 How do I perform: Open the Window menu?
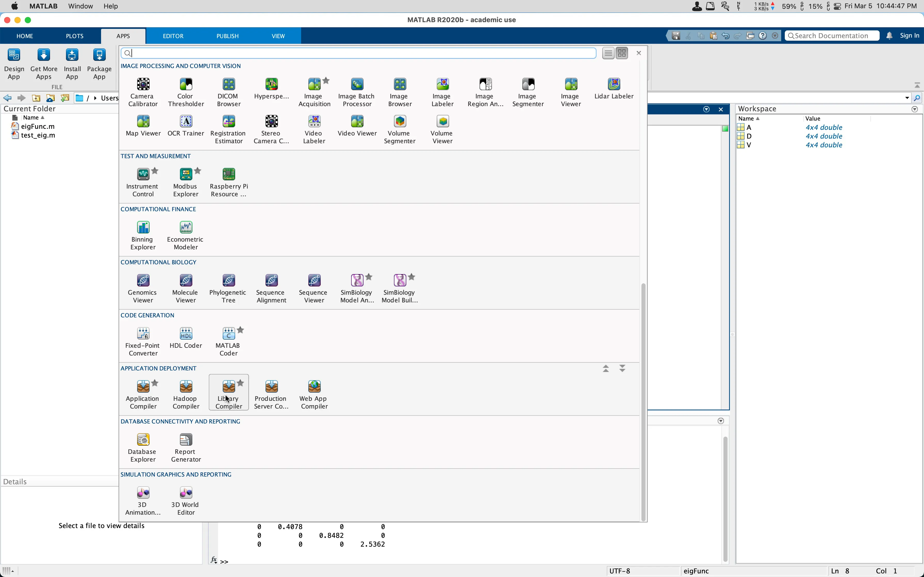(x=80, y=6)
